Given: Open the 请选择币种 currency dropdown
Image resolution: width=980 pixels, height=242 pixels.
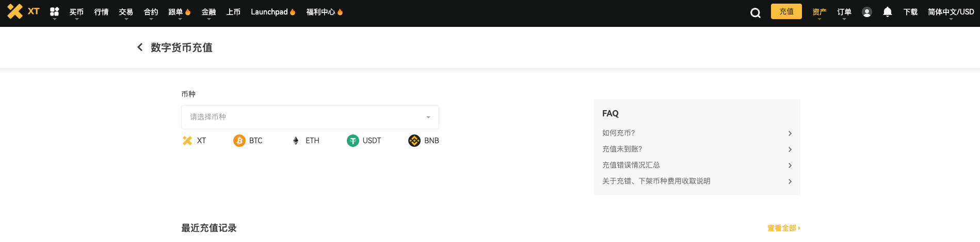Looking at the screenshot, I should click(310, 117).
